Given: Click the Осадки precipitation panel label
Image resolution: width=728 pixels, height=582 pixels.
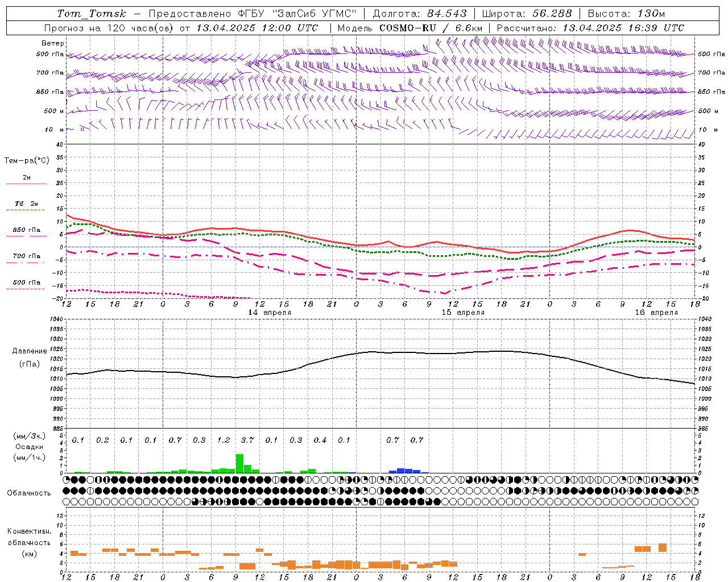Looking at the screenshot, I should [29, 447].
